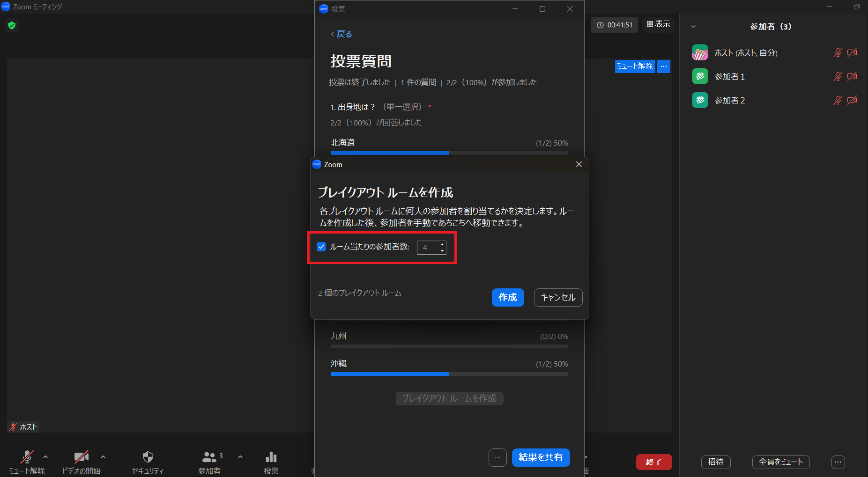This screenshot has height=477, width=868.
Task: Expand video options arrow next to camera
Action: (x=103, y=456)
